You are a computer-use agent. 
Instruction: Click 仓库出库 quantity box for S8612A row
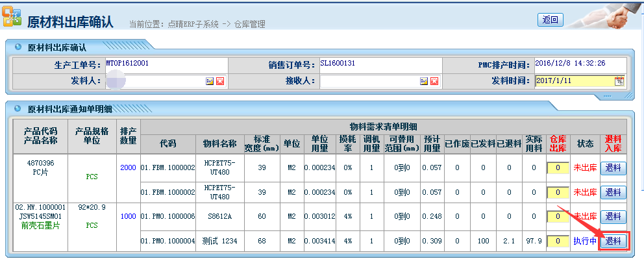(x=558, y=216)
